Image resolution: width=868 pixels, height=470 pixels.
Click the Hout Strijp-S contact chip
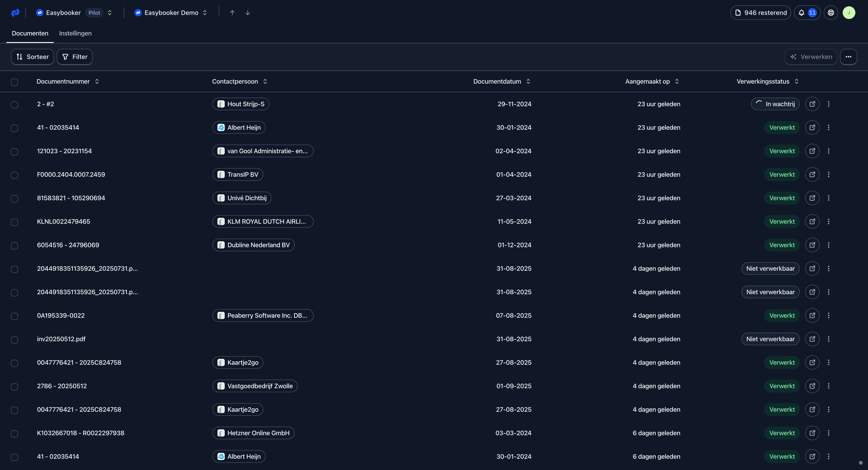click(x=241, y=104)
